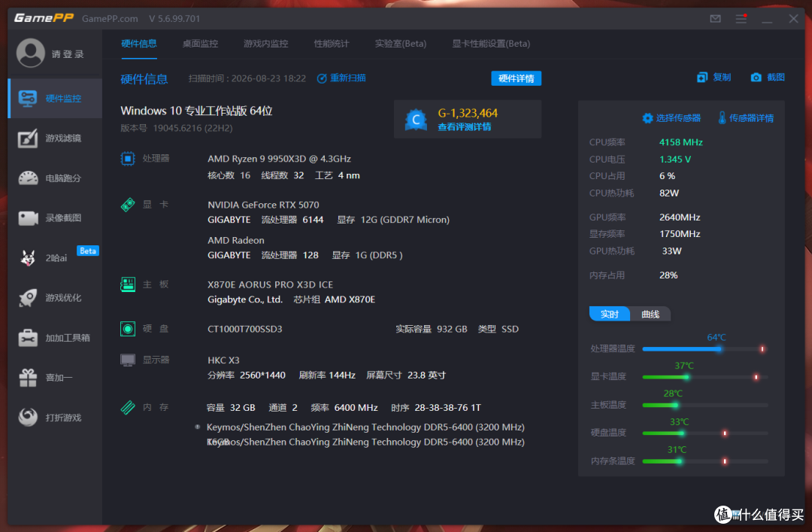
Task: Select the 实验室(Beta) tab
Action: [x=401, y=44]
